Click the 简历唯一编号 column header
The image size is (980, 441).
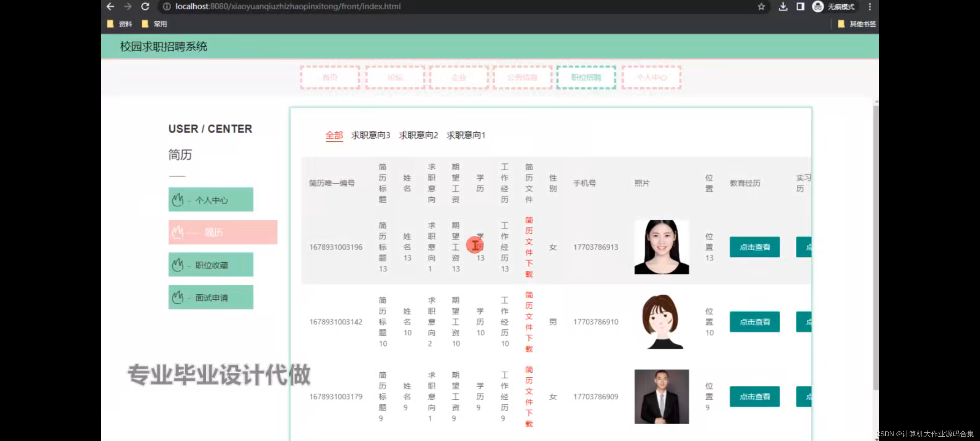tap(332, 183)
